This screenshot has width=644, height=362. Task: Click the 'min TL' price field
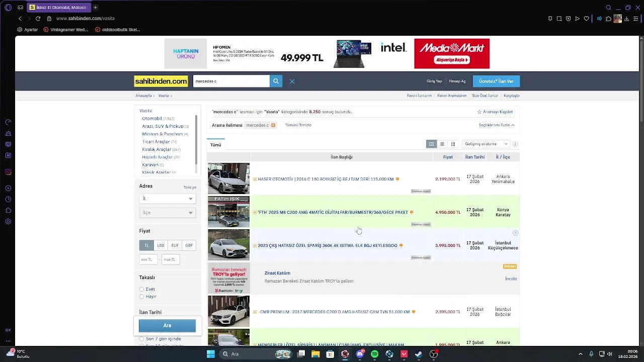coord(148,259)
